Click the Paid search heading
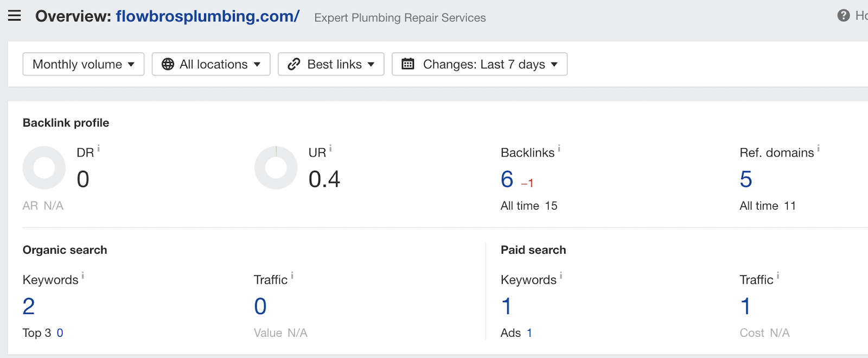Screen dimensions: 868x358 click(x=533, y=250)
